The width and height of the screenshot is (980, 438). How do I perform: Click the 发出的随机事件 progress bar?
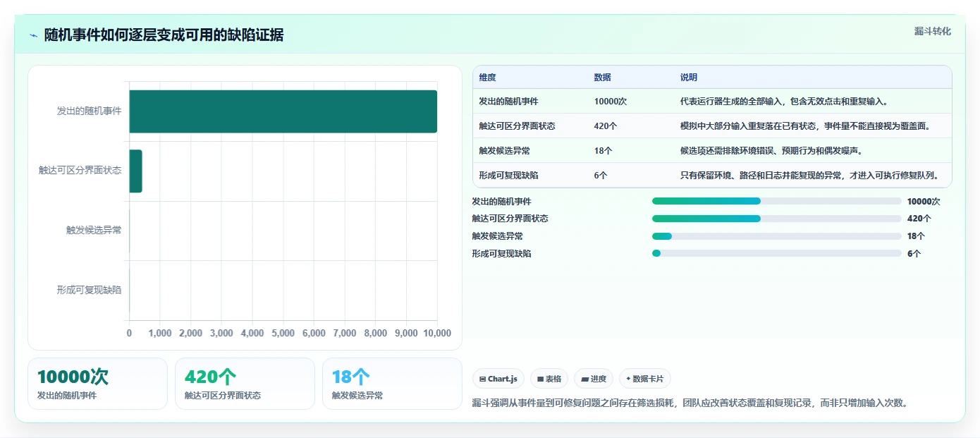777,201
